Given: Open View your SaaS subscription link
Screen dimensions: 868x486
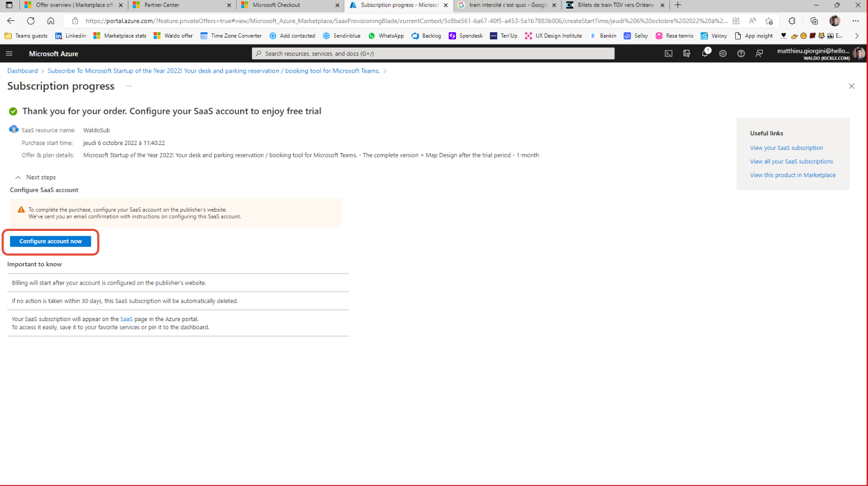Looking at the screenshot, I should (786, 148).
